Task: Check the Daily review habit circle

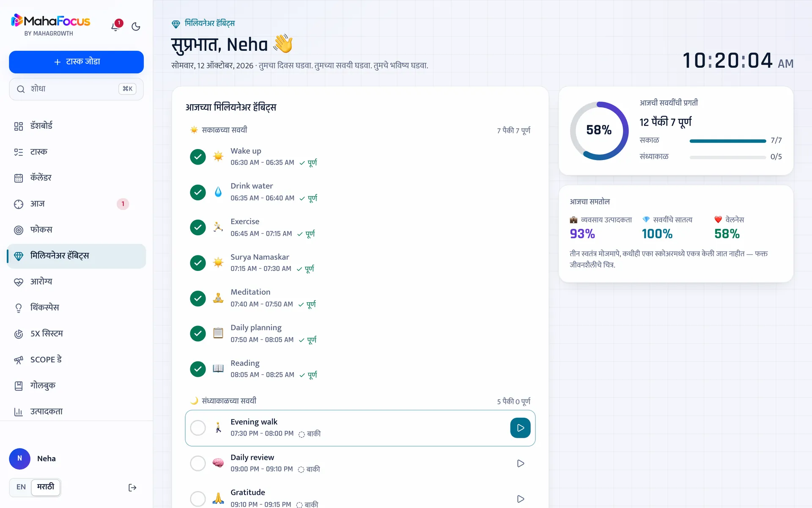Action: pyautogui.click(x=198, y=464)
